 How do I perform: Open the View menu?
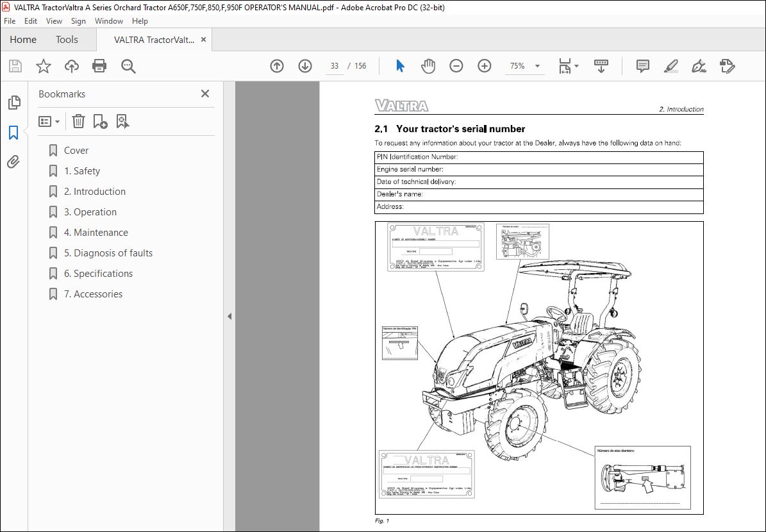coord(54,21)
